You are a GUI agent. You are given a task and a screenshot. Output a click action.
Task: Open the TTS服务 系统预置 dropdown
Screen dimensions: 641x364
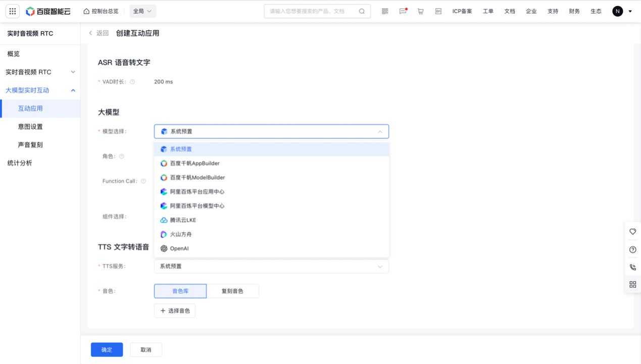click(271, 267)
